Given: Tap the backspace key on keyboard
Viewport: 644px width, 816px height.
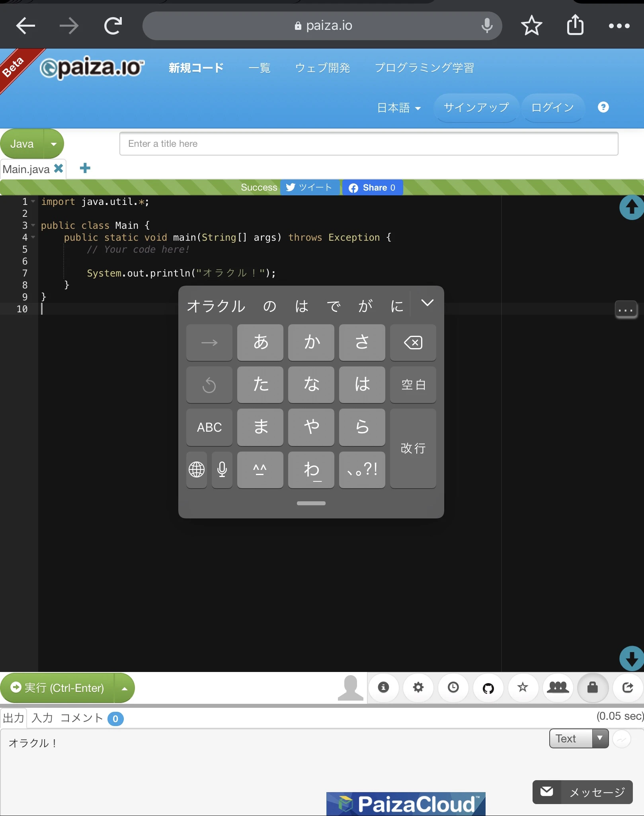Looking at the screenshot, I should tap(413, 343).
